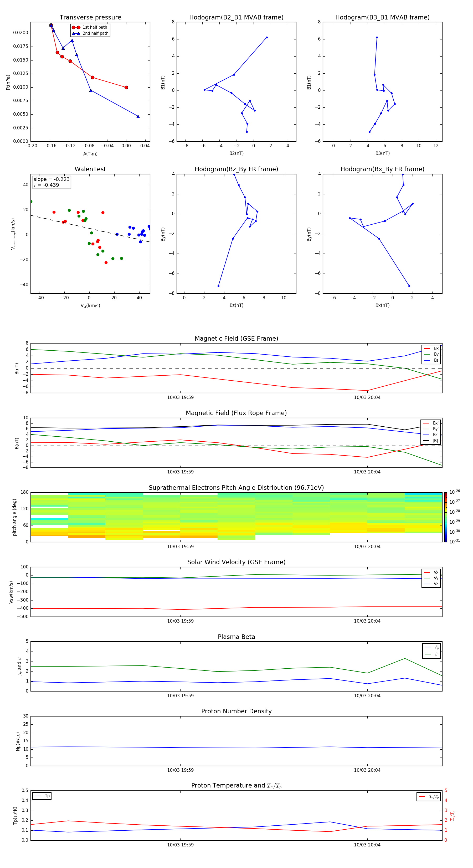Click '10/03 20:04' tick under GSE magnetic panel
473x868 pixels.
click(x=367, y=398)
